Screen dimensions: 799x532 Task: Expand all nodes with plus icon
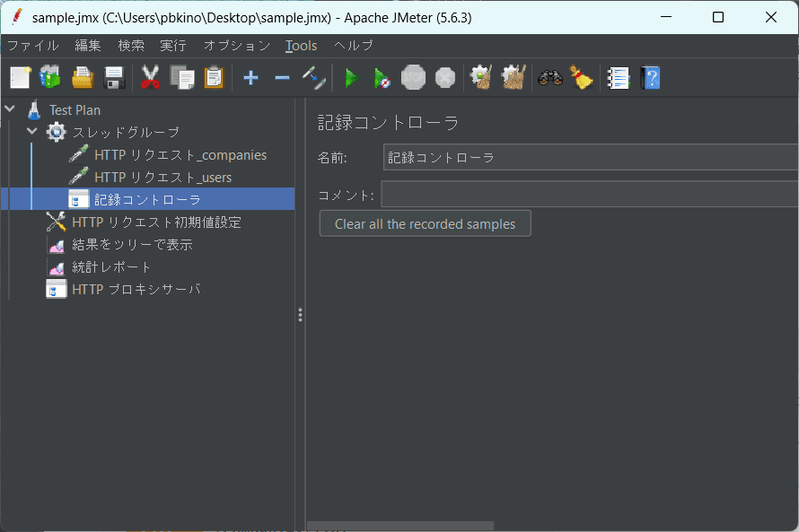coord(250,78)
